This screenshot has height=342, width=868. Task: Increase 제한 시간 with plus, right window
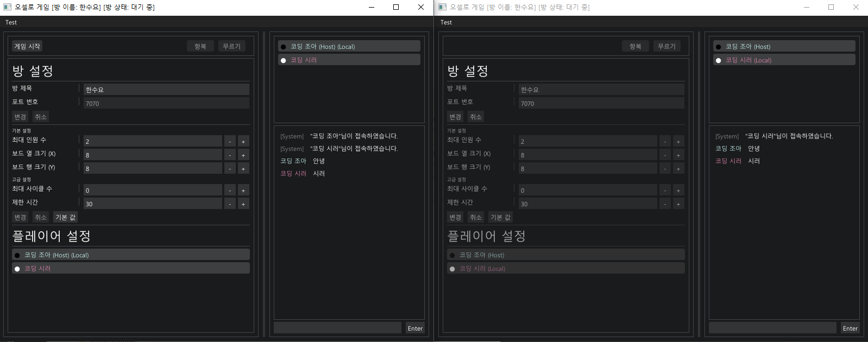678,204
